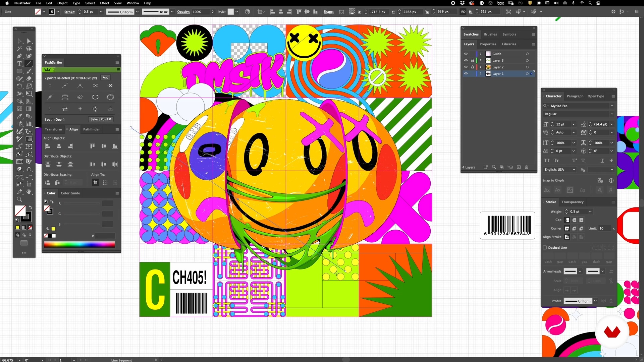Select the Type tool
The height and width of the screenshot is (362, 644).
(x=19, y=63)
